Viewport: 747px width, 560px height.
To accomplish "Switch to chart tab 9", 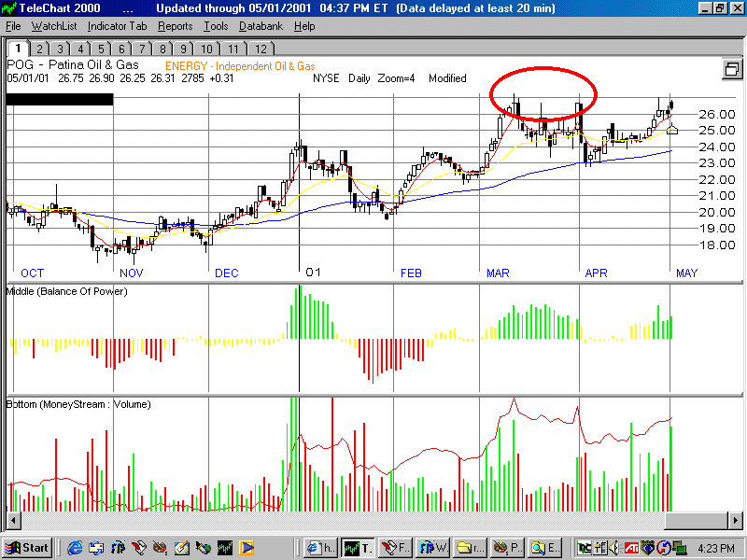I will [x=183, y=49].
